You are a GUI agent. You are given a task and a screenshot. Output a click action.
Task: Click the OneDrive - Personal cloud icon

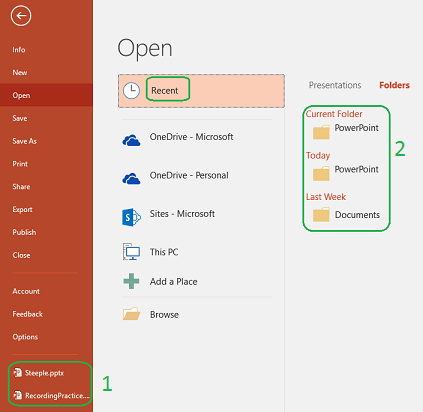[131, 179]
